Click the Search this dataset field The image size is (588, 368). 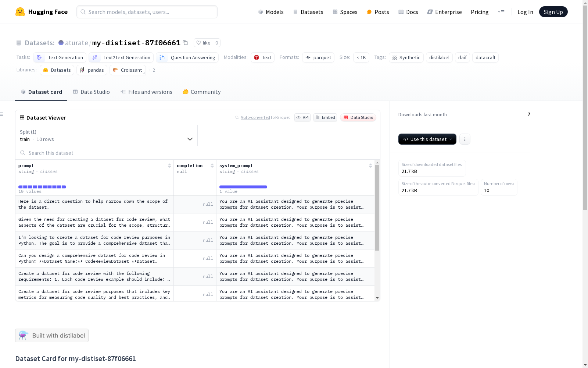coord(198,153)
